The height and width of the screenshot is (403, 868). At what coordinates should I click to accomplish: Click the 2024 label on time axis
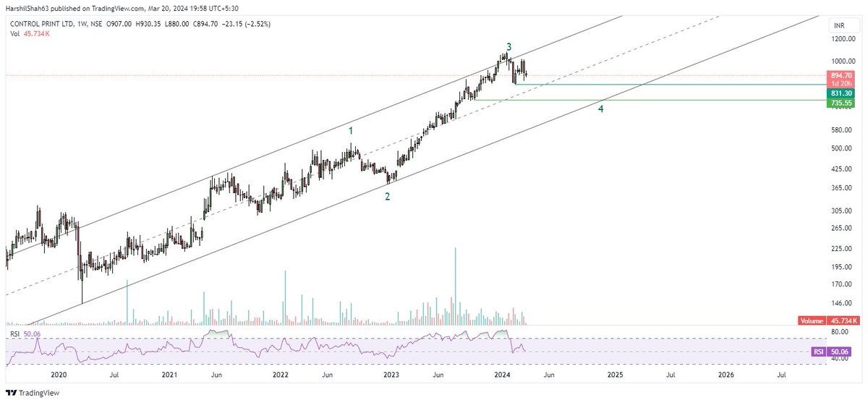click(503, 376)
